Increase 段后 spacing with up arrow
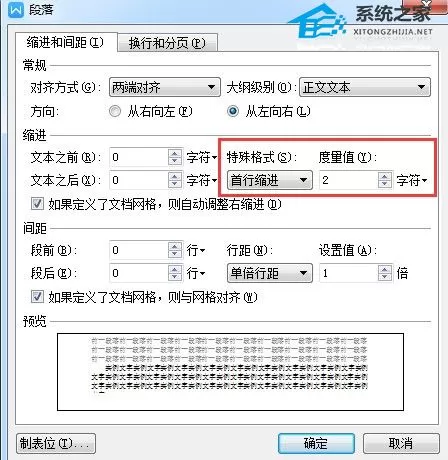448x460 pixels. pos(175,270)
